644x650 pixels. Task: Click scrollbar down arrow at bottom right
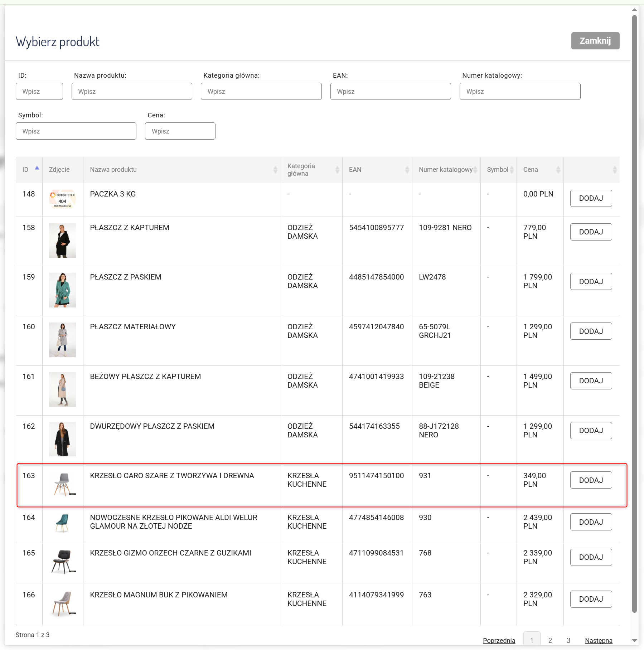[x=635, y=641]
